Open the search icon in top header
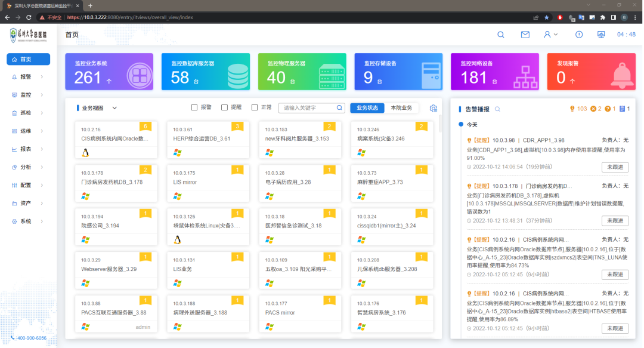The width and height of the screenshot is (644, 348). pyautogui.click(x=501, y=35)
